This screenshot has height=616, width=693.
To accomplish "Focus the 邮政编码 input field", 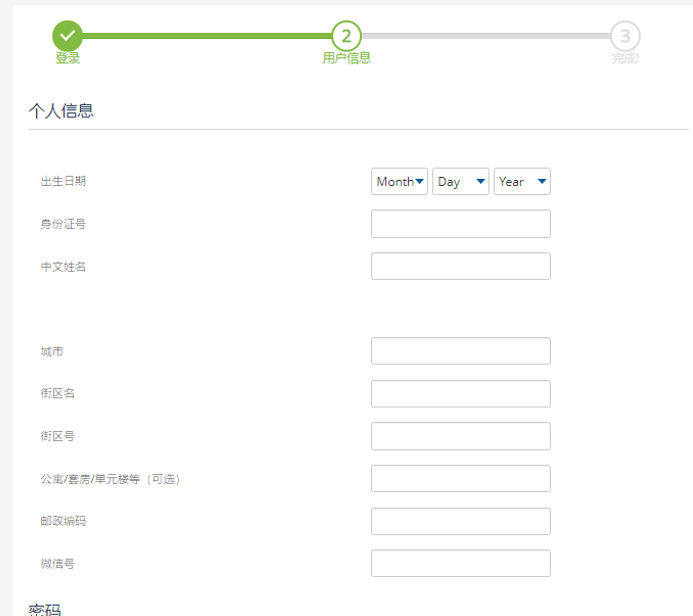I will pos(460,521).
